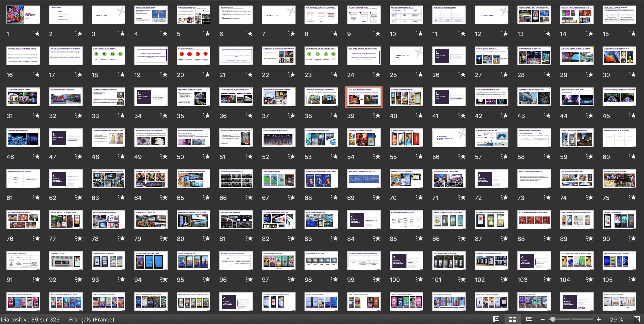644x324 pixels.
Task: Click transition star icon under slide 80
Action: tap(206, 239)
